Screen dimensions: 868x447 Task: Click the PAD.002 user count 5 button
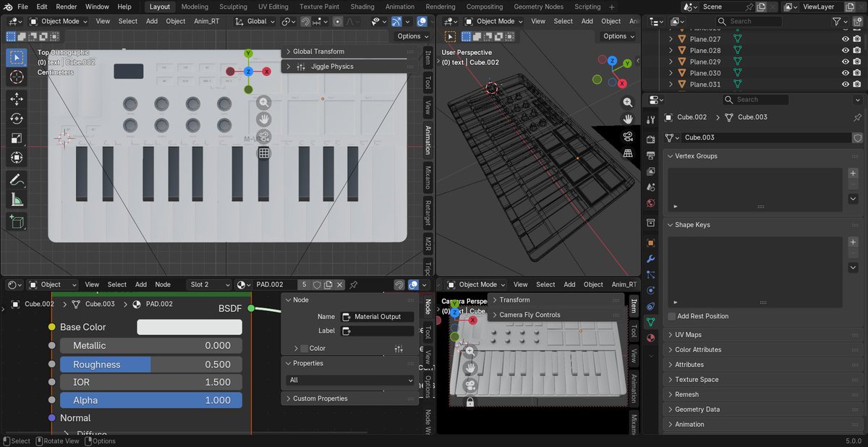coord(305,285)
